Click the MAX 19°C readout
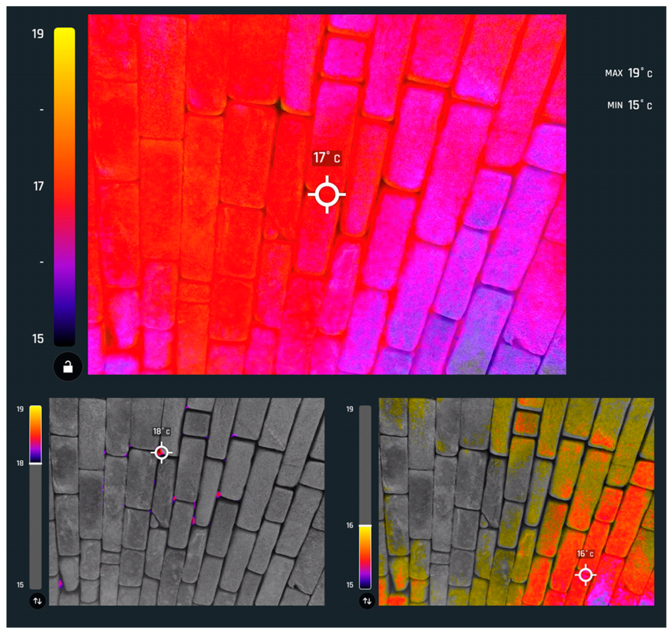The width and height of the screenshot is (672, 634). [x=628, y=73]
